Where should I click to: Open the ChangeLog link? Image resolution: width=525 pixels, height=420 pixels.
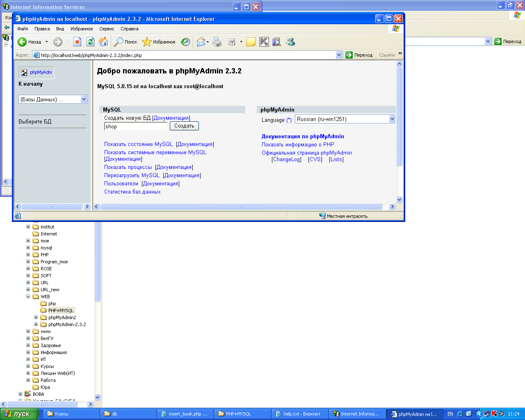(286, 160)
